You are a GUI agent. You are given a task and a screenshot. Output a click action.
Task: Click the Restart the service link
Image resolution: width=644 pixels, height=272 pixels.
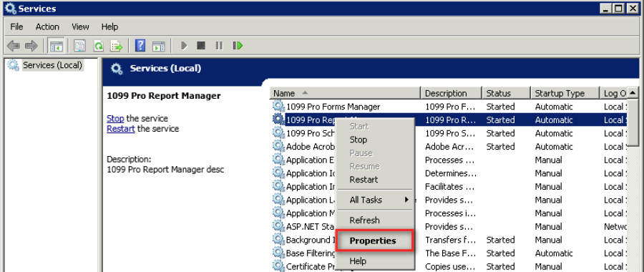pyautogui.click(x=121, y=129)
